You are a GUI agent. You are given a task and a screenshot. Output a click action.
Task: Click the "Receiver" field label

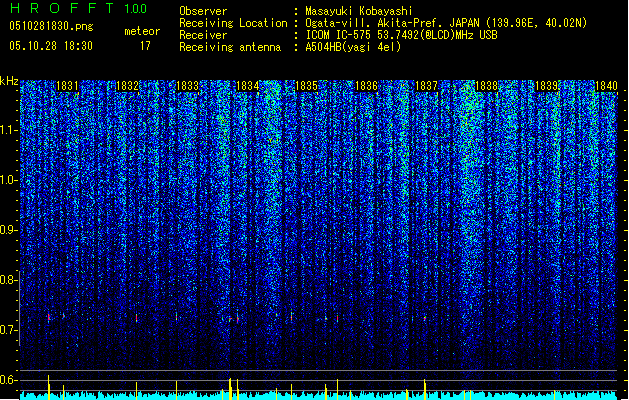pos(203,35)
